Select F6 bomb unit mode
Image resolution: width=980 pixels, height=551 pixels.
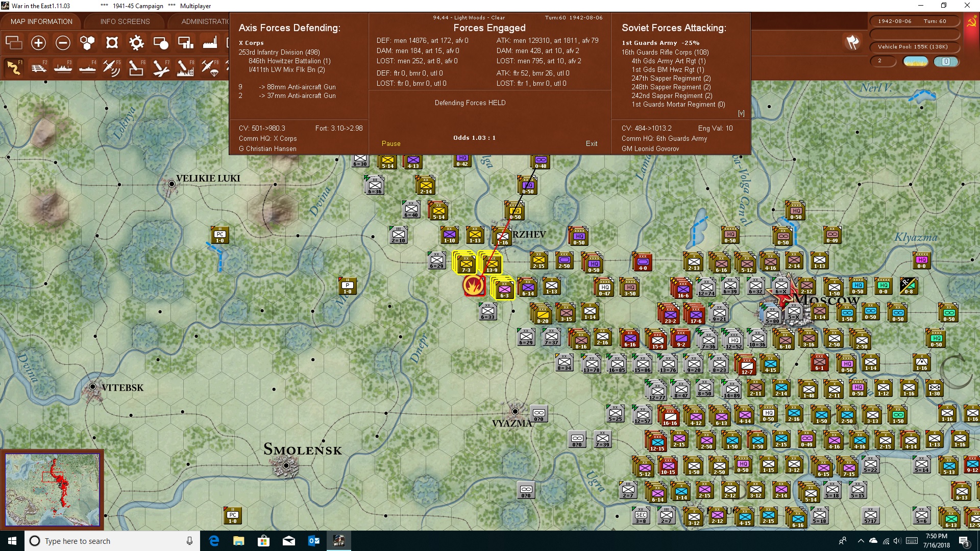(x=136, y=67)
